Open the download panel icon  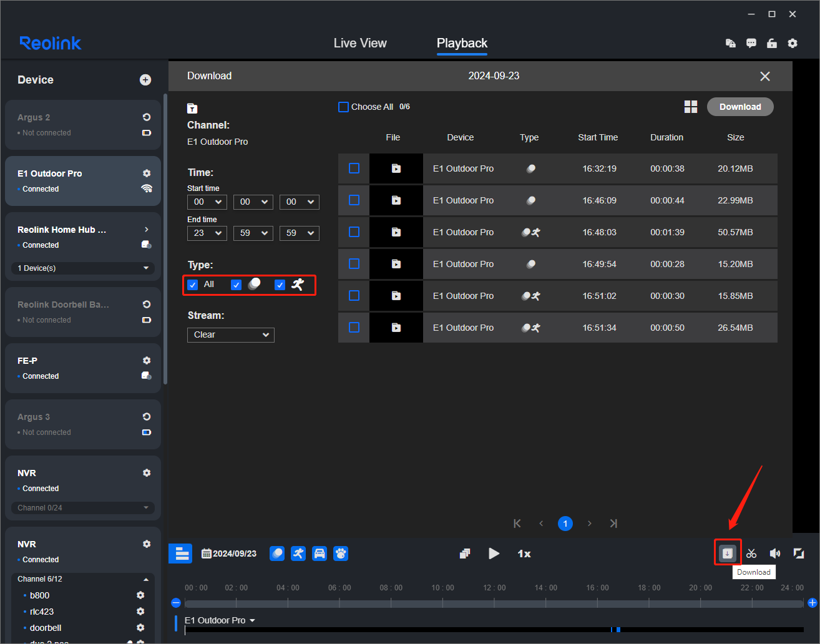coord(727,554)
